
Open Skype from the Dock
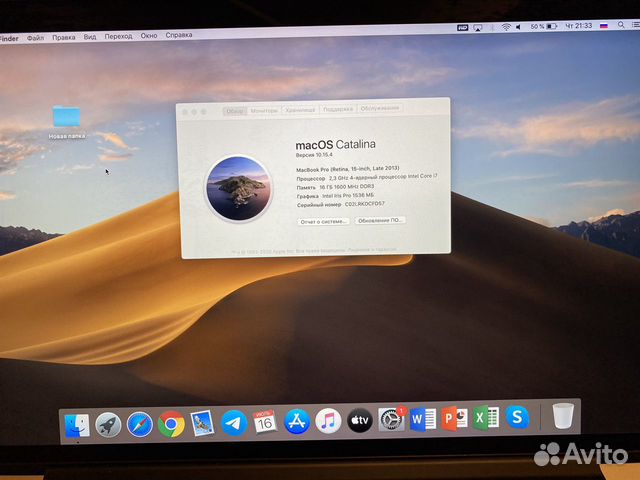point(517,417)
